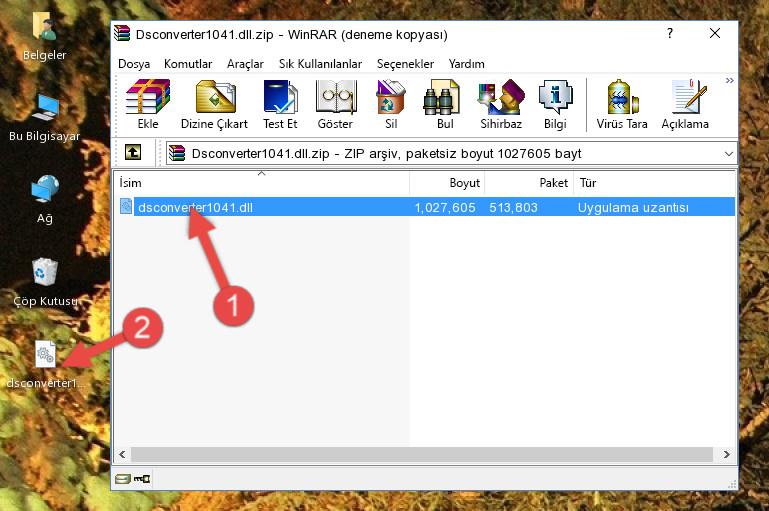Open the Seçenekler menu
Screen dimensions: 769x511
tap(405, 64)
